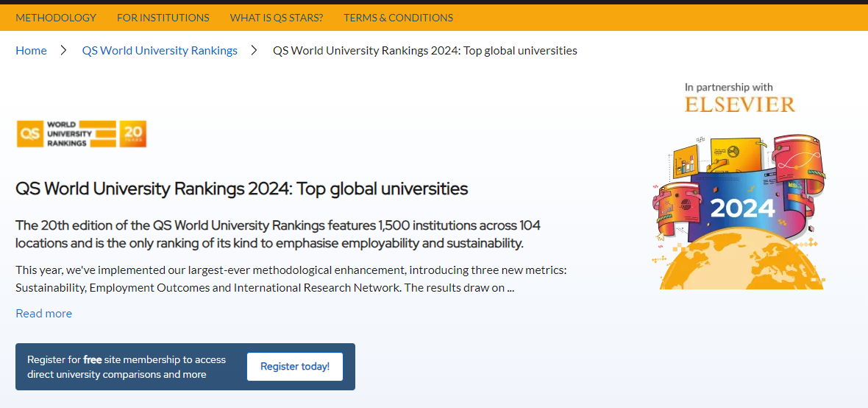Click the 'In partnership with' label
868x408 pixels.
click(728, 87)
